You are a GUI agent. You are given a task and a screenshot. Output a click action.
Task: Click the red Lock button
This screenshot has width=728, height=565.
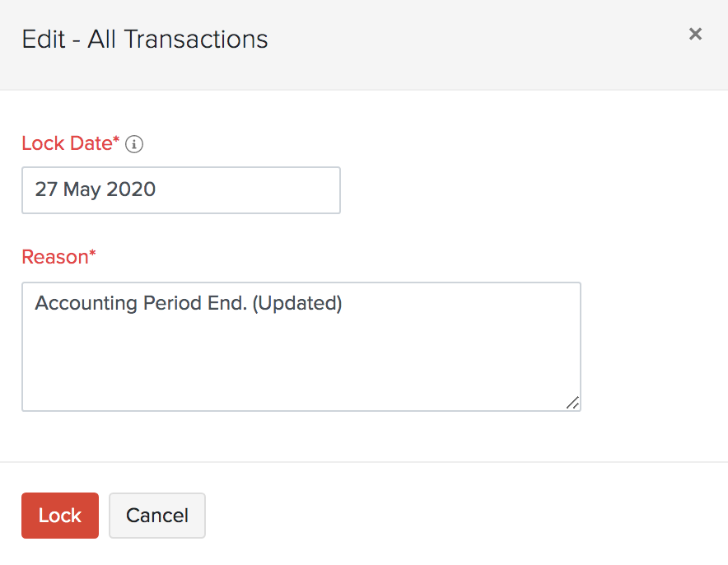(x=60, y=516)
